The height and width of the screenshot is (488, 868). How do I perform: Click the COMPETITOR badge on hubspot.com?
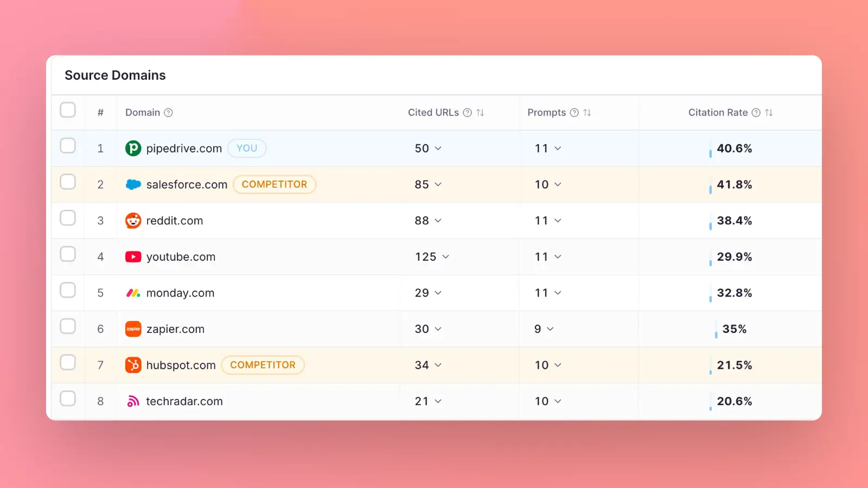point(263,365)
